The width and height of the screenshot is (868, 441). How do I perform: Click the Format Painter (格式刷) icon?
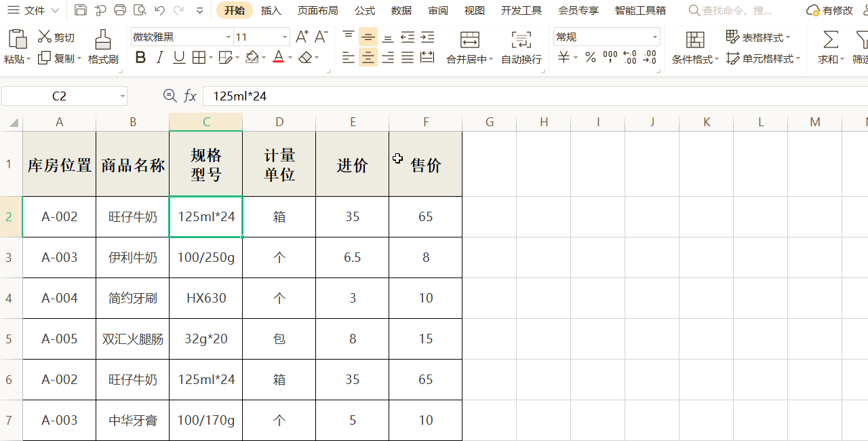(x=103, y=41)
